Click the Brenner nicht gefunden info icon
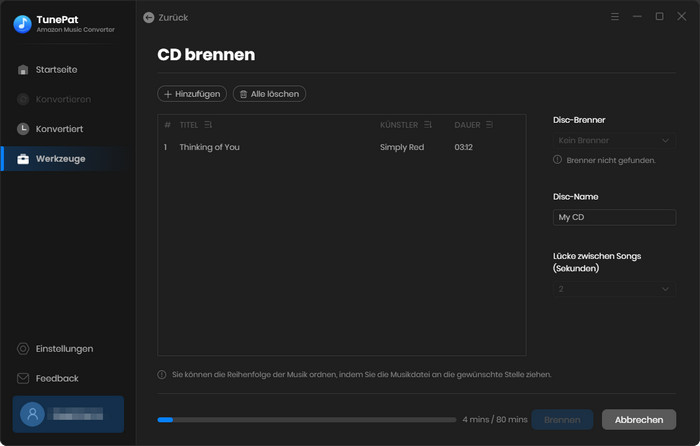 coord(557,159)
